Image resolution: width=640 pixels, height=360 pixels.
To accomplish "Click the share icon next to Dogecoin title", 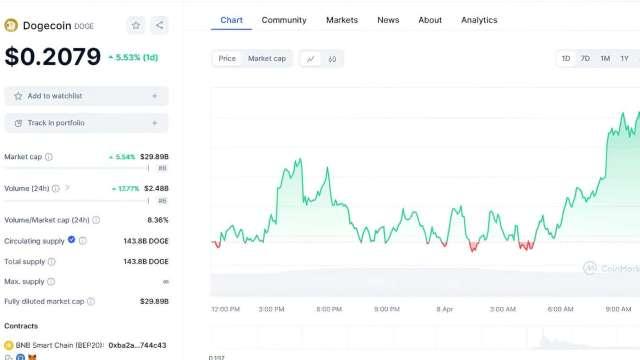I will (160, 25).
